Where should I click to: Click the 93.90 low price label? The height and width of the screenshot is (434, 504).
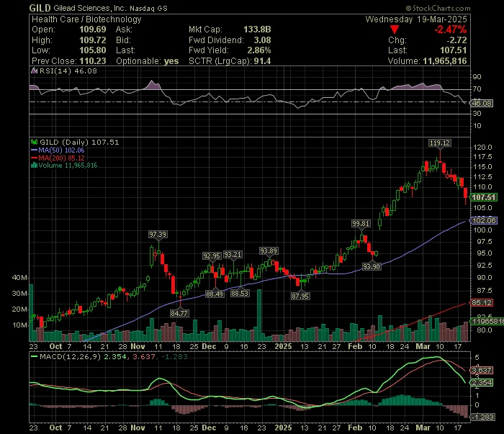click(372, 266)
